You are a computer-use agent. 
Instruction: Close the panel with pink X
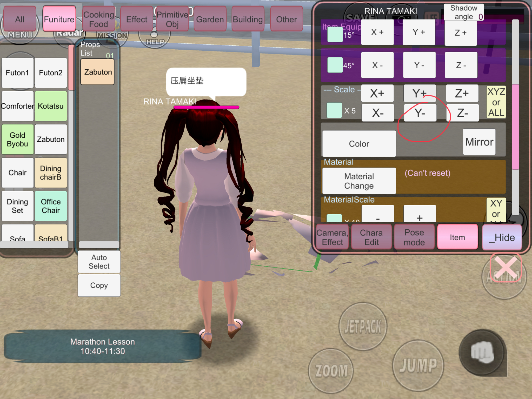coord(506,268)
